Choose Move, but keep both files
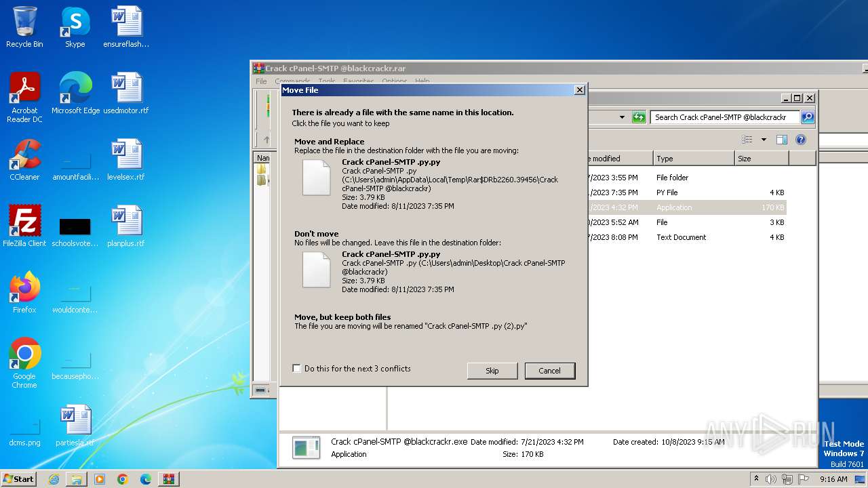Viewport: 868px width, 488px height. pyautogui.click(x=433, y=321)
